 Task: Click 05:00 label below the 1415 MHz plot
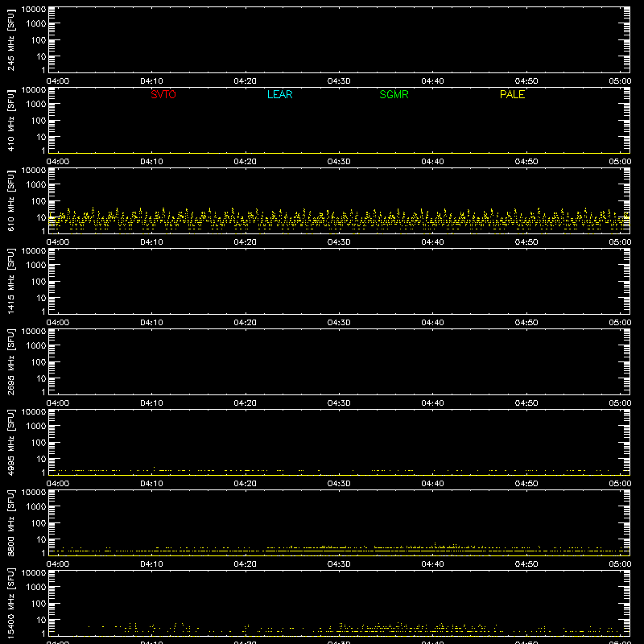[620, 323]
